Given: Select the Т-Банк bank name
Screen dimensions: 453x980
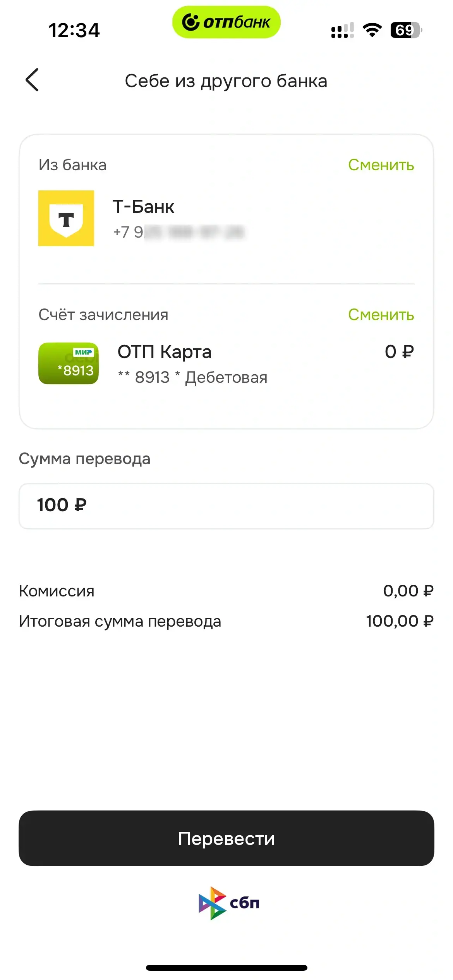Looking at the screenshot, I should click(x=144, y=207).
